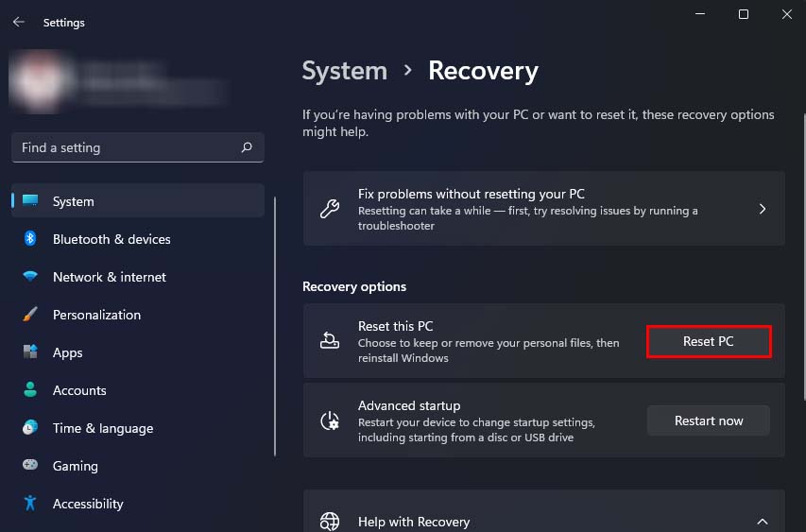The width and height of the screenshot is (806, 532).
Task: Click the Restart now button
Action: [x=709, y=420]
